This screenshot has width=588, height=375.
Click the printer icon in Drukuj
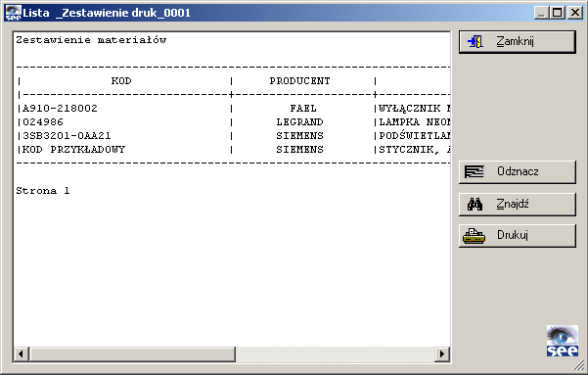pyautogui.click(x=474, y=236)
